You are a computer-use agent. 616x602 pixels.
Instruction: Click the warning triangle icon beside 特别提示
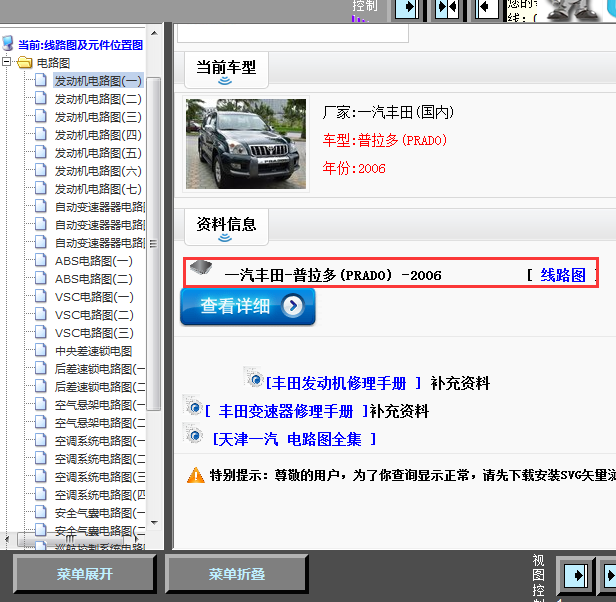[x=196, y=475]
